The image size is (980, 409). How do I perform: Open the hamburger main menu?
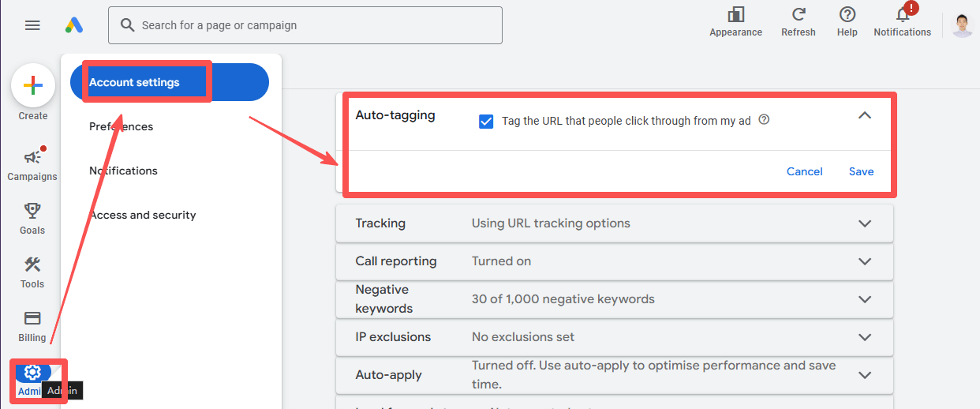pos(32,25)
